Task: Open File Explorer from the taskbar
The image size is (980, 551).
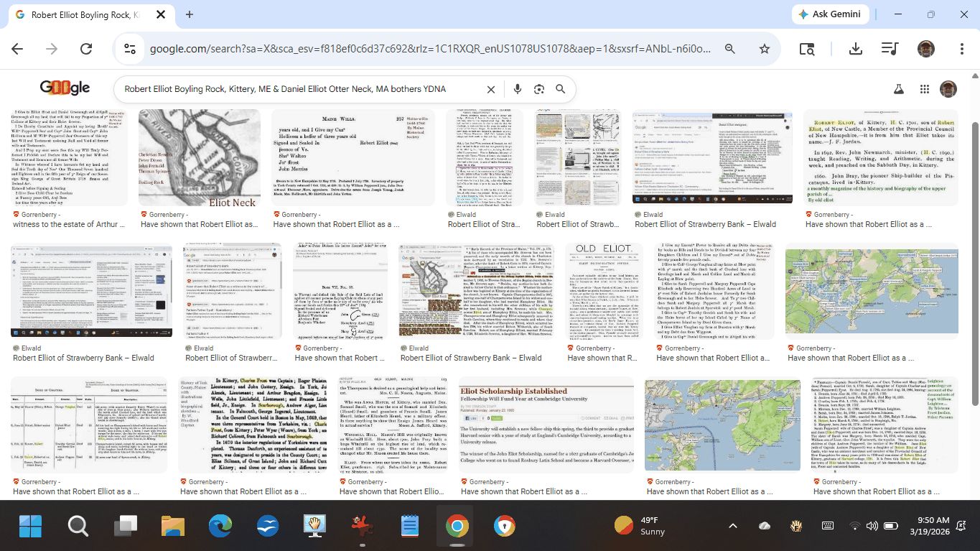Action: [x=173, y=526]
